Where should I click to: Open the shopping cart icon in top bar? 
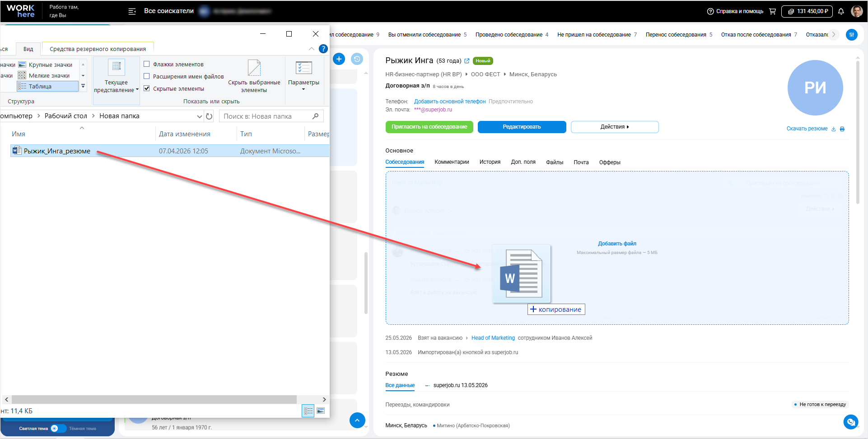[773, 11]
